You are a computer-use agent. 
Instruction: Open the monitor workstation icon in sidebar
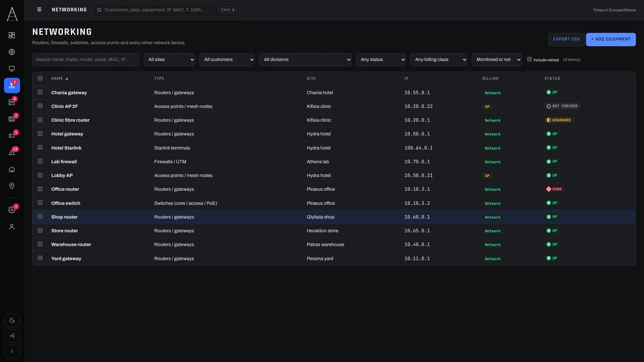coord(12,69)
